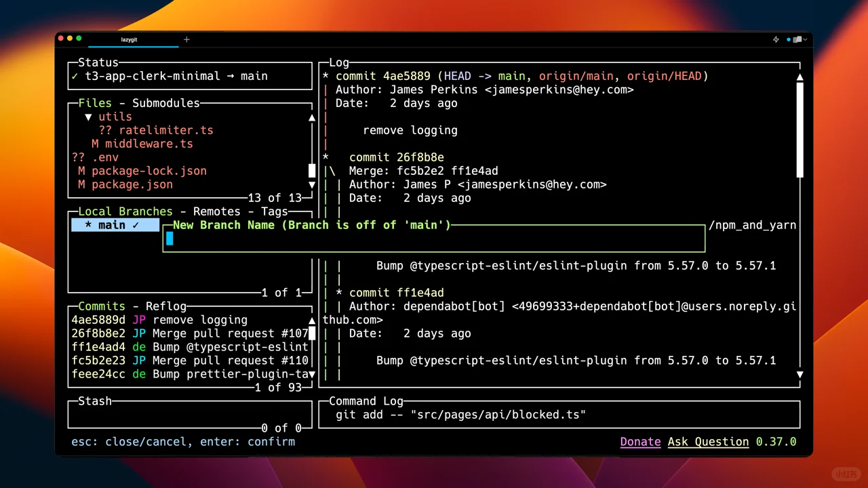
Task: Click the 0.37.0 version number
Action: click(776, 442)
